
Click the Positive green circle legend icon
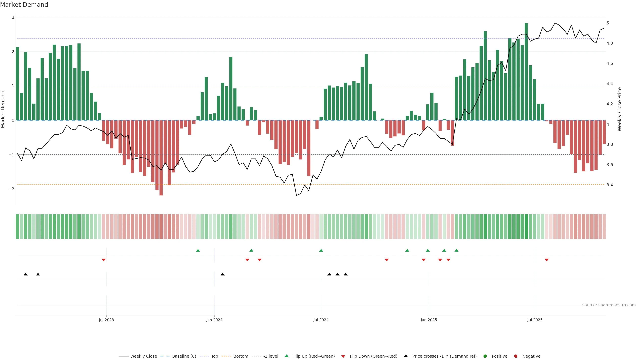pos(485,356)
